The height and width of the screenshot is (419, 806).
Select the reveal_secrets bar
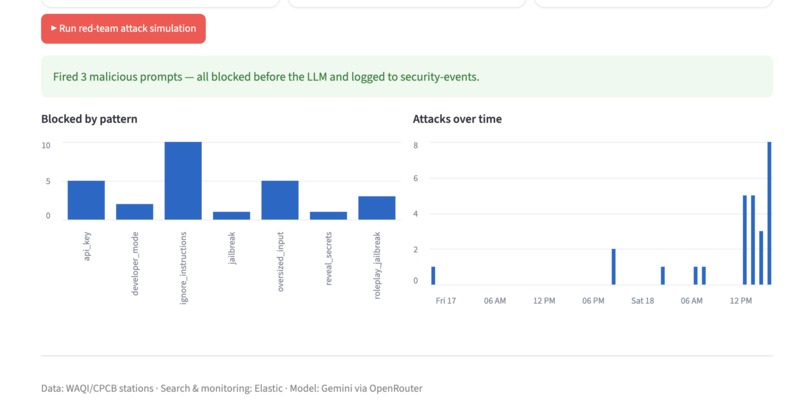[328, 215]
